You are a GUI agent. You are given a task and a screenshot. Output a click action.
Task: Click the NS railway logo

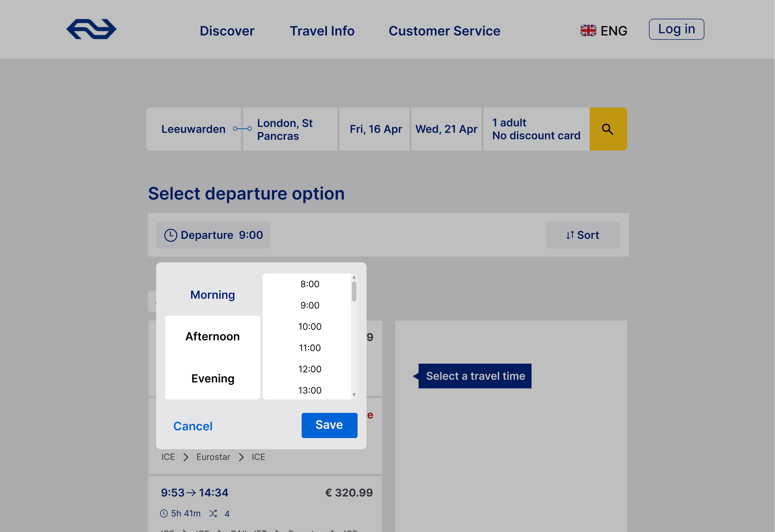[91, 29]
